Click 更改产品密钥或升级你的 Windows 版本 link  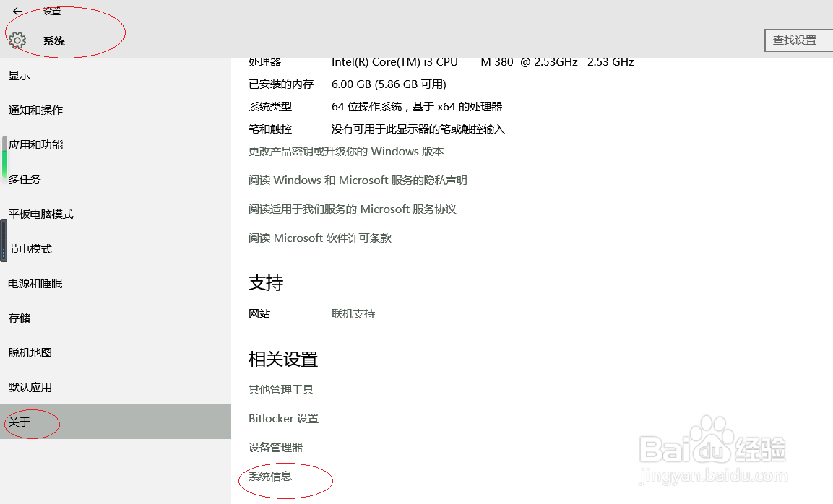point(346,152)
